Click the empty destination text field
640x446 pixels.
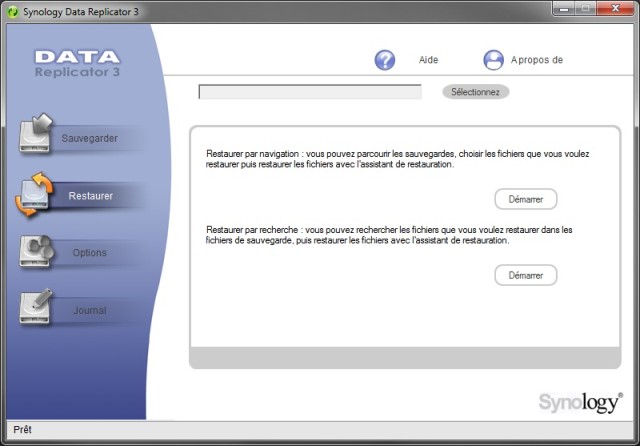click(x=310, y=92)
